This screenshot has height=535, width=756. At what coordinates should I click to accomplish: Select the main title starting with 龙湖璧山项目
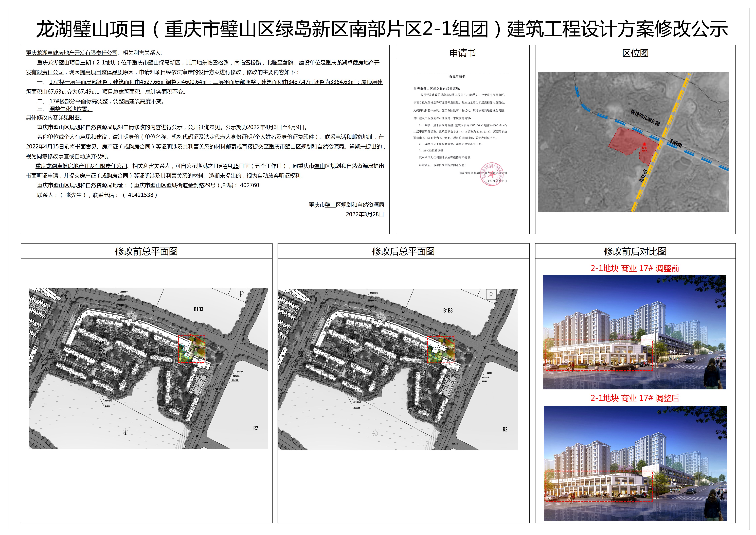click(382, 29)
